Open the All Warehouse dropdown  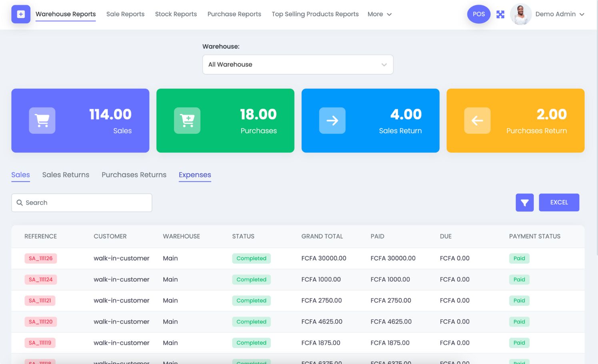298,64
